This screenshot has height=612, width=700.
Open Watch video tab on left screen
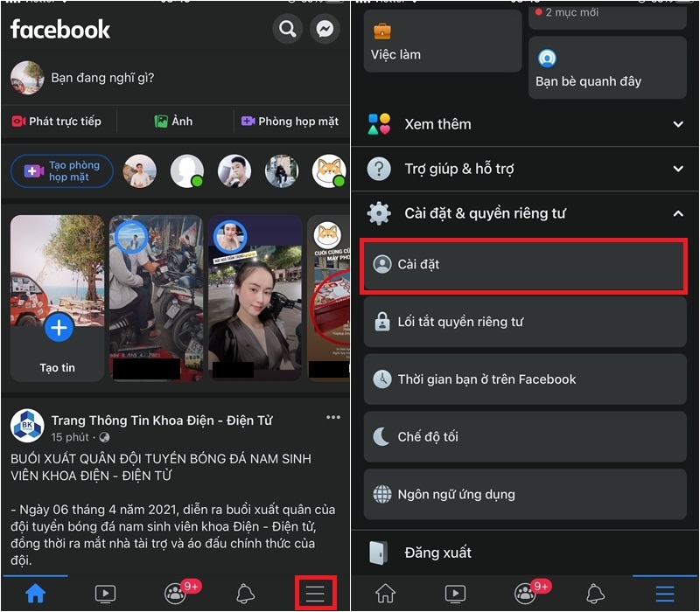point(105,594)
